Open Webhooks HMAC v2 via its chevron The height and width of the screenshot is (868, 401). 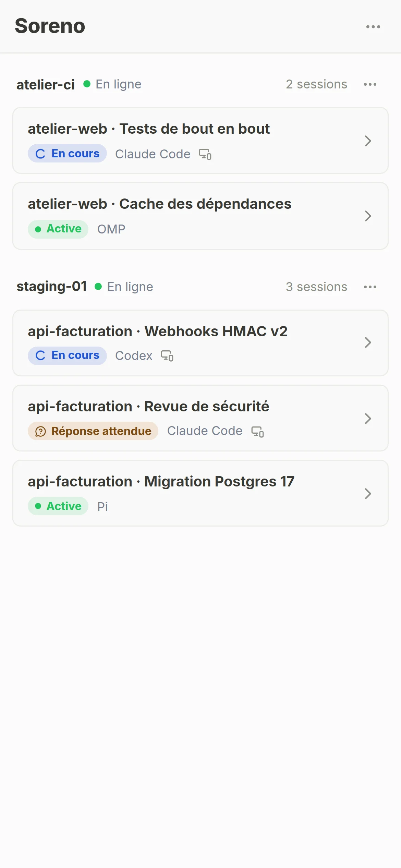(x=368, y=342)
